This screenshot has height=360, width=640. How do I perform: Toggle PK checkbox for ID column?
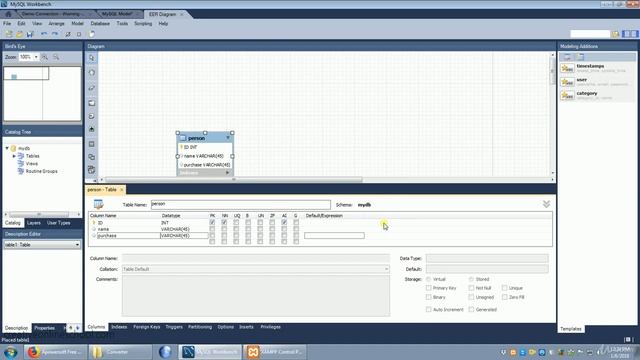point(212,222)
